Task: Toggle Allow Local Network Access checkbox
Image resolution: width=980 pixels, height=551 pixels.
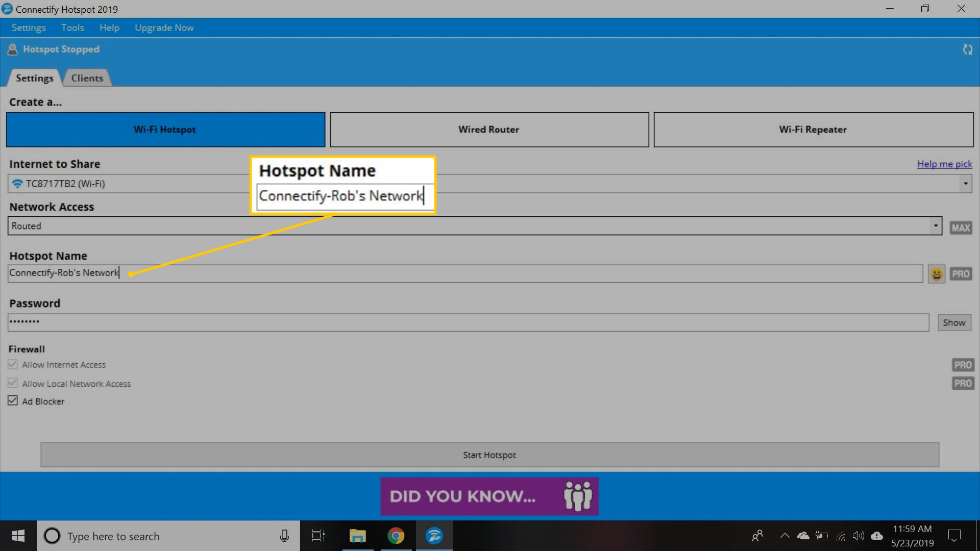Action: (x=13, y=383)
